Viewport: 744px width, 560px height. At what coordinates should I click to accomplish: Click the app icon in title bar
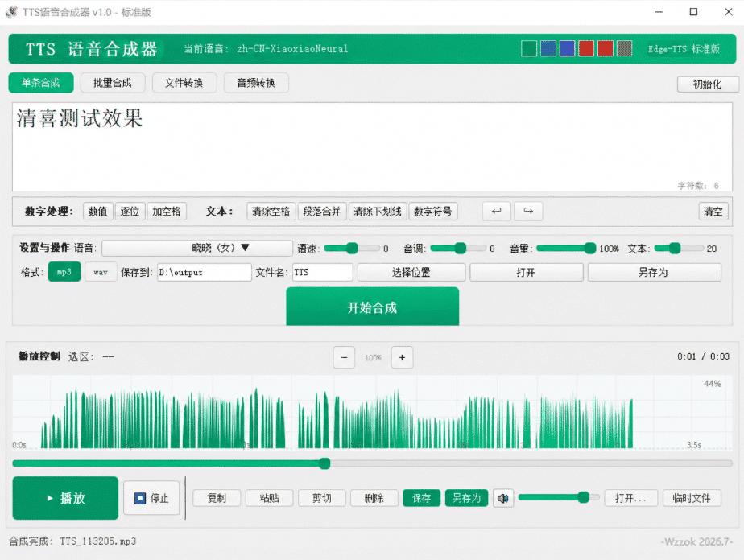pyautogui.click(x=11, y=12)
